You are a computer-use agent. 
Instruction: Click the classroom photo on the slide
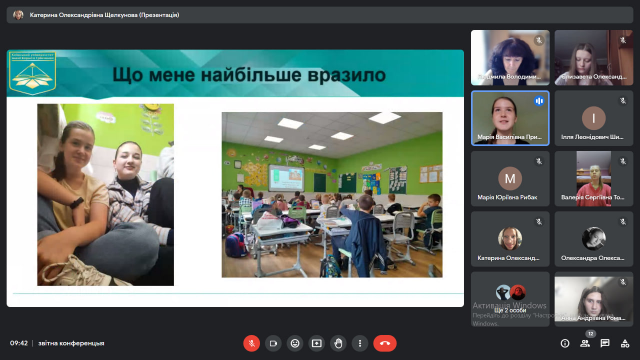332,195
